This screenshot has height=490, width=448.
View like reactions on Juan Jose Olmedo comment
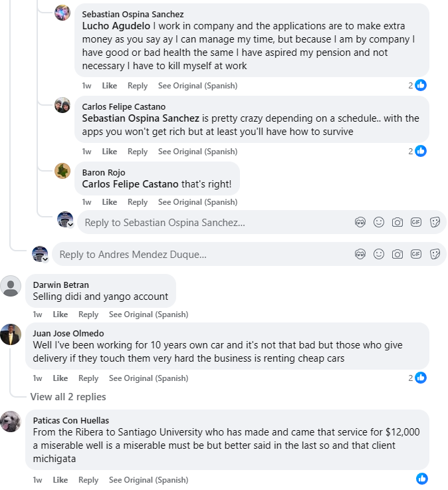pyautogui.click(x=417, y=378)
